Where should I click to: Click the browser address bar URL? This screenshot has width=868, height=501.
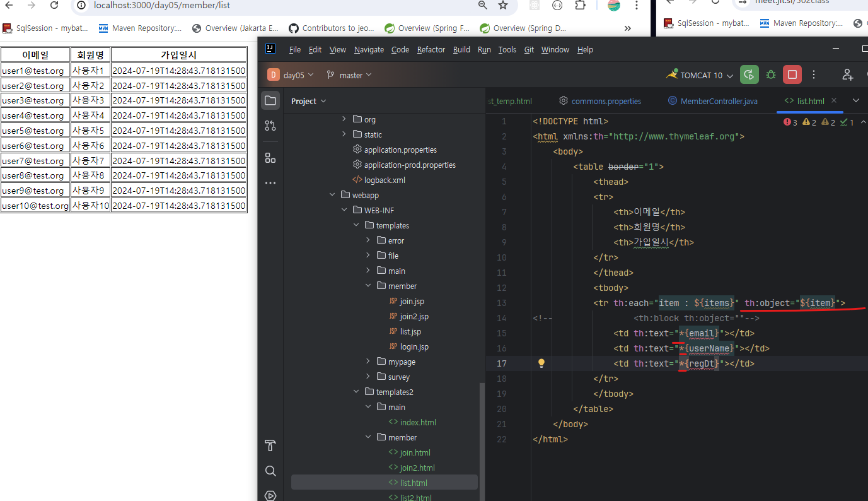point(162,6)
